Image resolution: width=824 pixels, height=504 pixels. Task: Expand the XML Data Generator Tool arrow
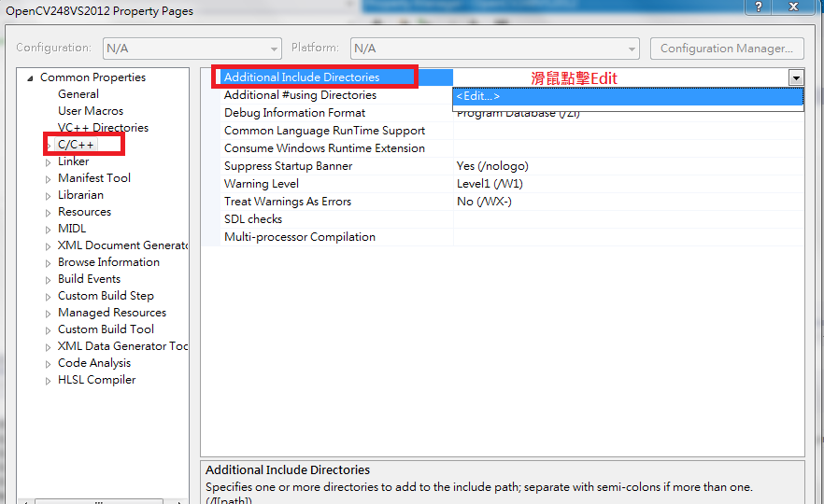pyautogui.click(x=48, y=347)
